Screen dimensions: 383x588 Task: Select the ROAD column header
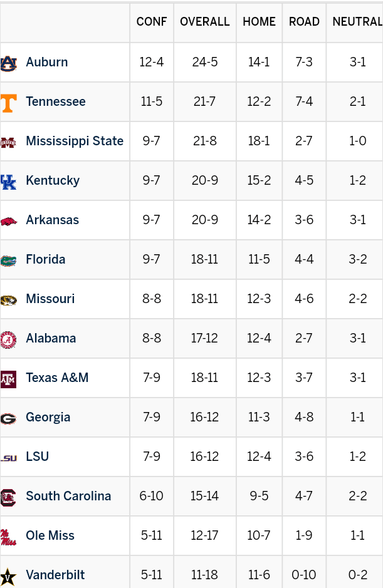(x=304, y=22)
